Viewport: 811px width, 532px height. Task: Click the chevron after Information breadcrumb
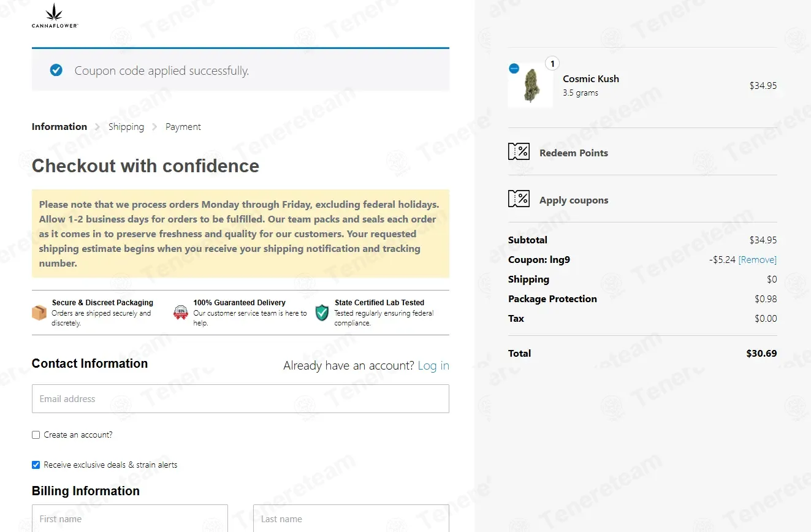[97, 127]
